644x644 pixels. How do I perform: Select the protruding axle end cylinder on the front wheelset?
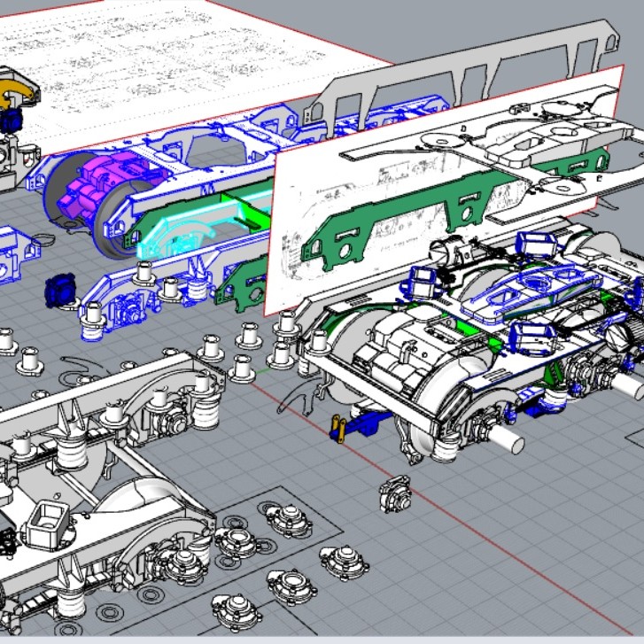pos(508,438)
